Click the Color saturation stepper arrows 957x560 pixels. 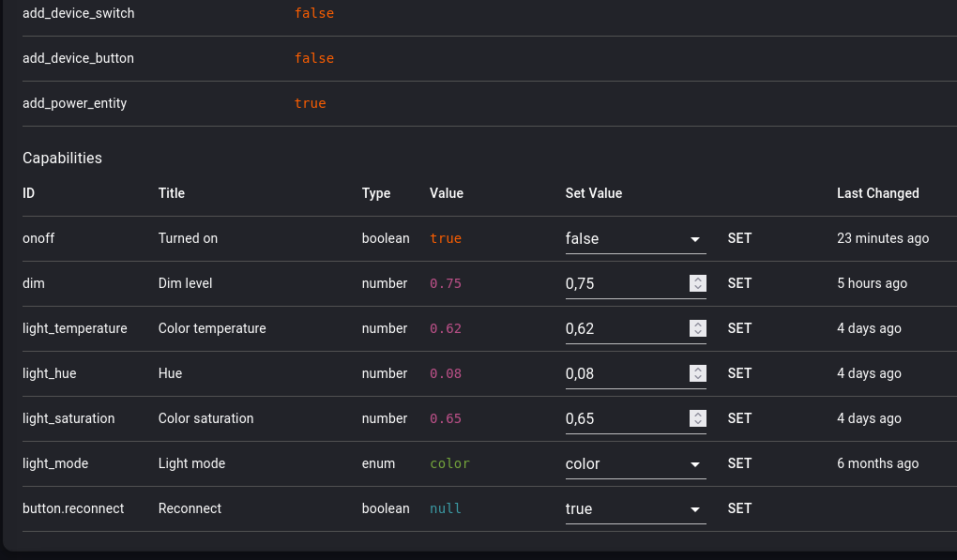coord(697,419)
